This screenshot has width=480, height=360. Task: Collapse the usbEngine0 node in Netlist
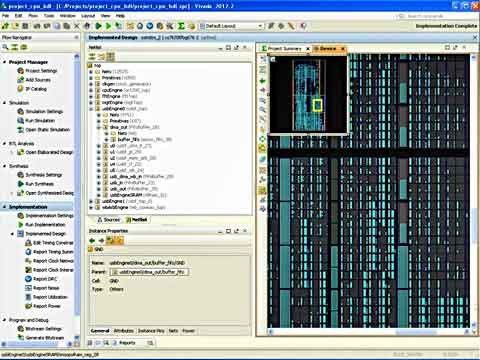click(91, 109)
